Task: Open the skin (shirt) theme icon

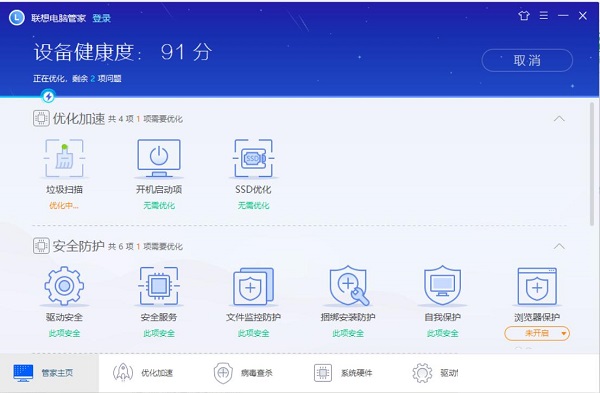Action: click(x=524, y=16)
